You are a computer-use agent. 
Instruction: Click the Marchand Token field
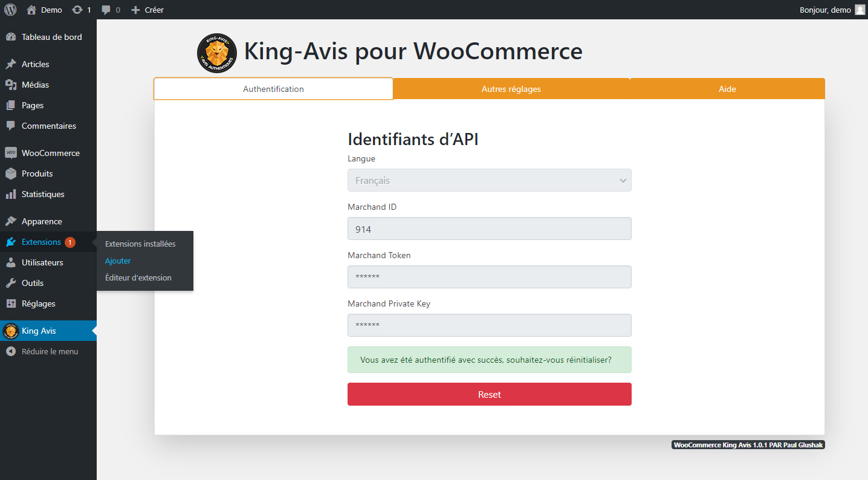pyautogui.click(x=490, y=277)
